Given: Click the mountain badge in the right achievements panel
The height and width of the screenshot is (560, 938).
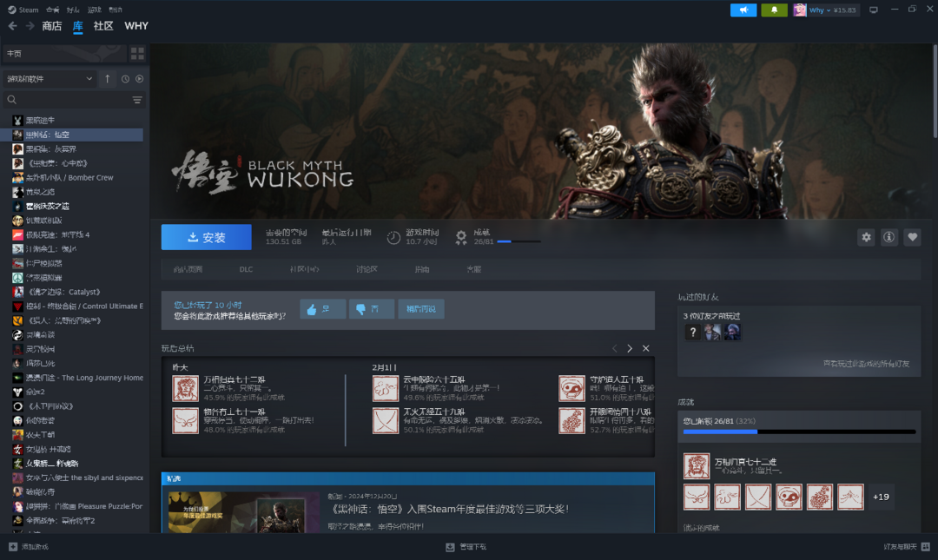Looking at the screenshot, I should [850, 497].
